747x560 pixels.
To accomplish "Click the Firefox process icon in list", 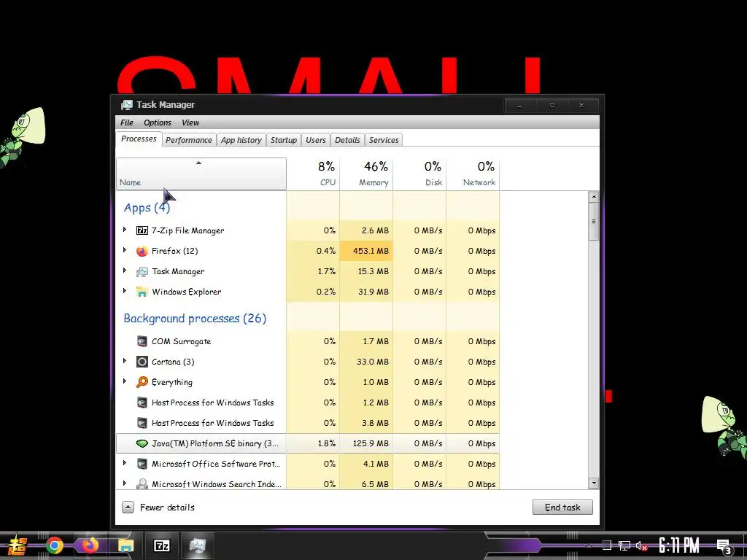I will 142,251.
